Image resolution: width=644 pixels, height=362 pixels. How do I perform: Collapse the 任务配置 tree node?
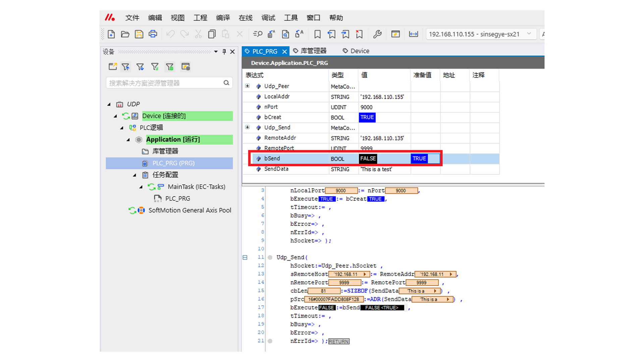click(x=135, y=175)
